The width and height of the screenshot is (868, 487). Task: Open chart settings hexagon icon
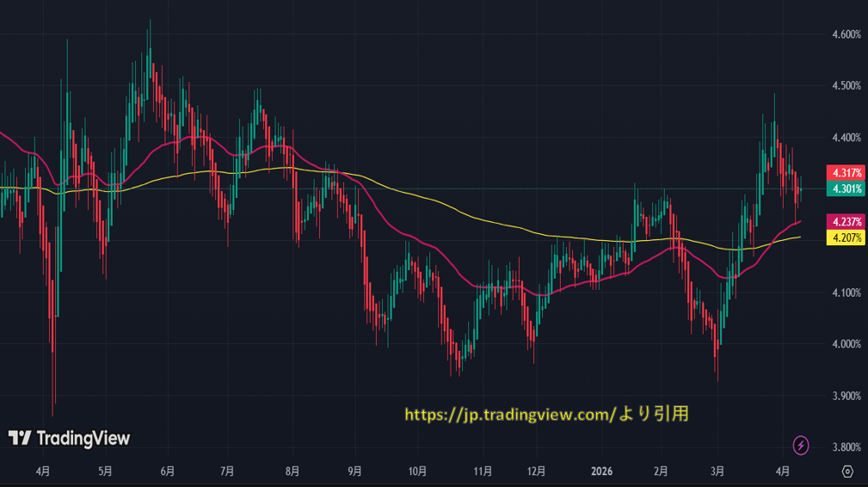(x=847, y=472)
